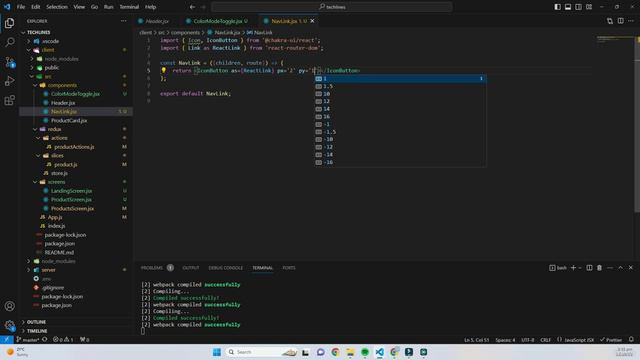Toggle primary side bar visibility

558,7
